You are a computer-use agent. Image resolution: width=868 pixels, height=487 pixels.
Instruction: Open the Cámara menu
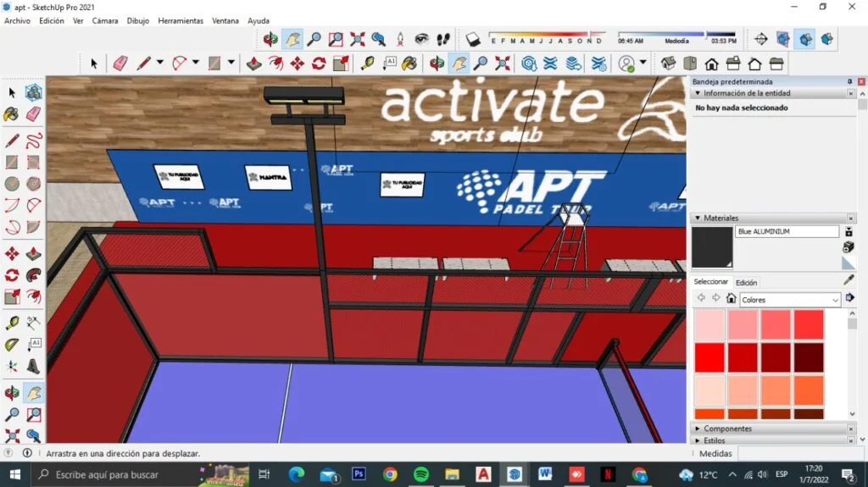105,20
